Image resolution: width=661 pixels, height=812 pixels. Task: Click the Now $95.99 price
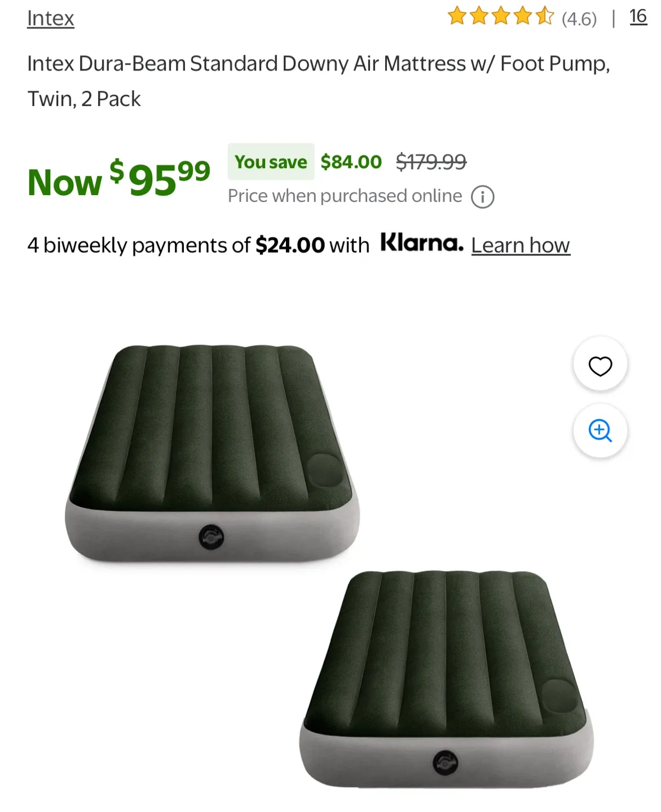tap(118, 179)
